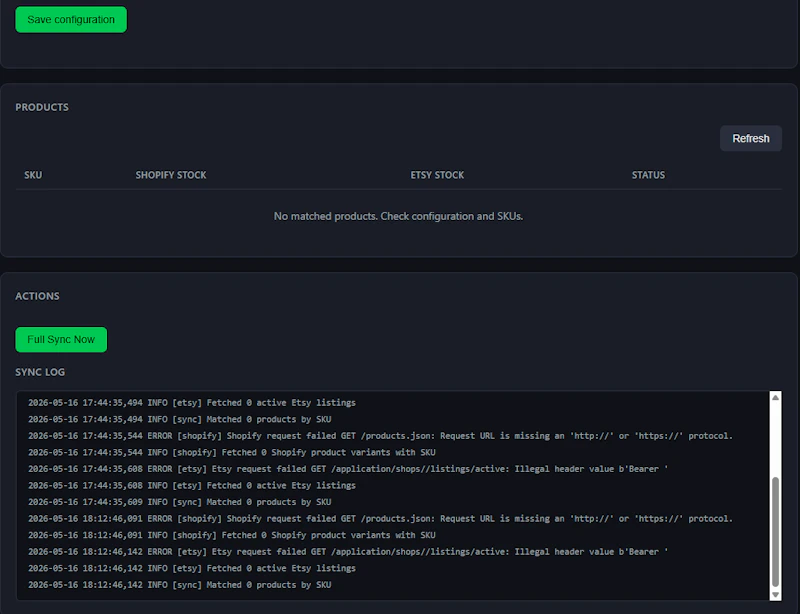Select the 17:44:35,544 shopify Fetched log line
Screen dimensions: 800x614
pyautogui.click(x=232, y=452)
